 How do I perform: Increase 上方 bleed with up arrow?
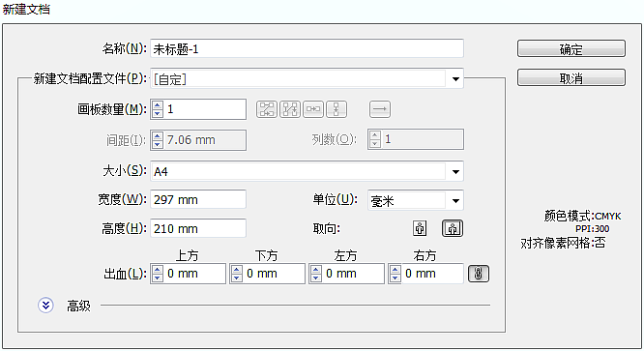coord(158,270)
